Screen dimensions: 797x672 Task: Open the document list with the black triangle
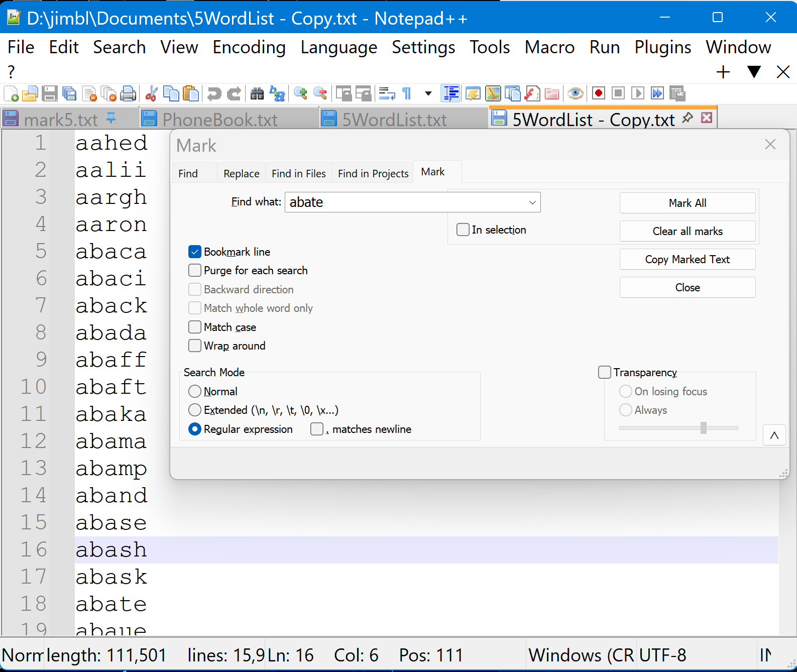coord(753,72)
